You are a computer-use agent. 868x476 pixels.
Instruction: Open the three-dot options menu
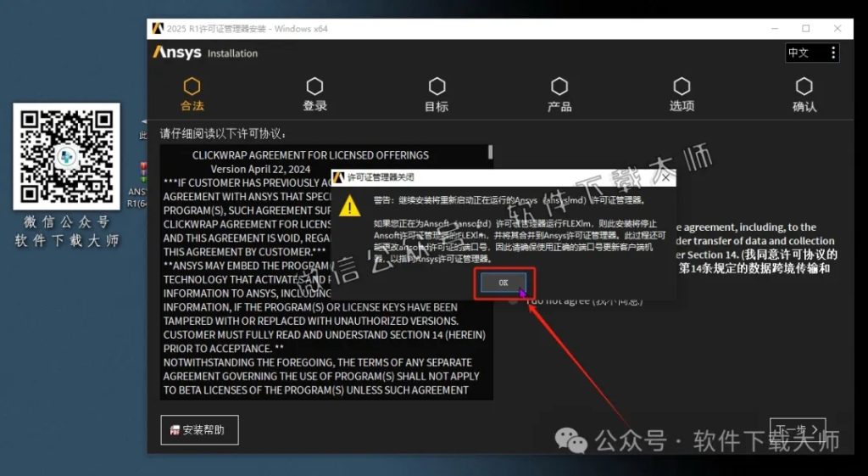pyautogui.click(x=833, y=53)
